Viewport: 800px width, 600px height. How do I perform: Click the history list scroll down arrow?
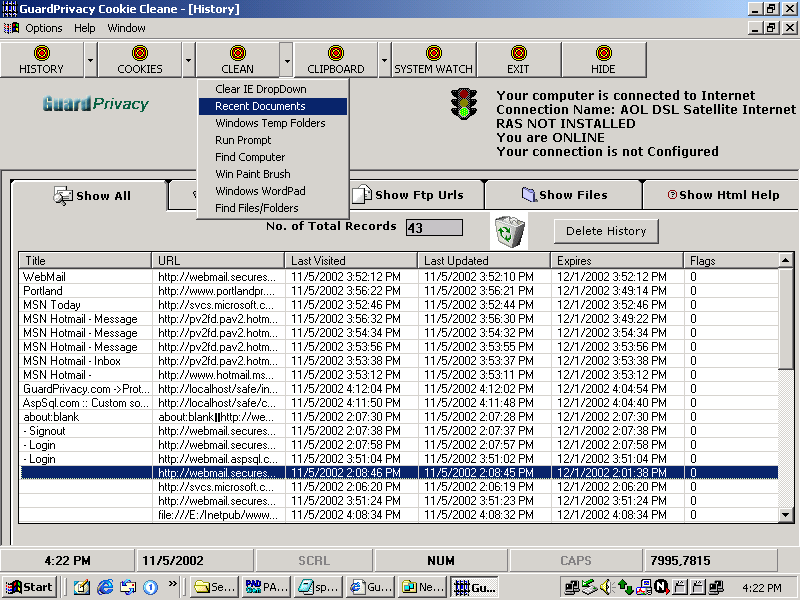[786, 515]
